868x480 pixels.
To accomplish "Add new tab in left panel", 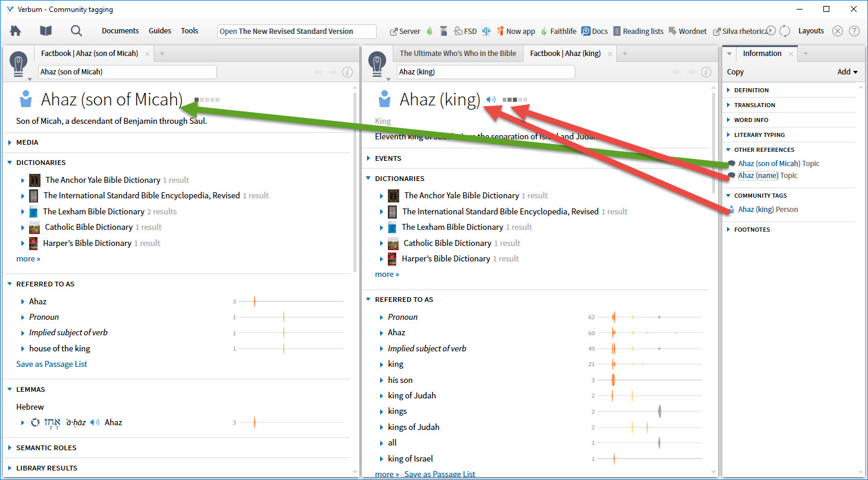I will click(x=162, y=54).
